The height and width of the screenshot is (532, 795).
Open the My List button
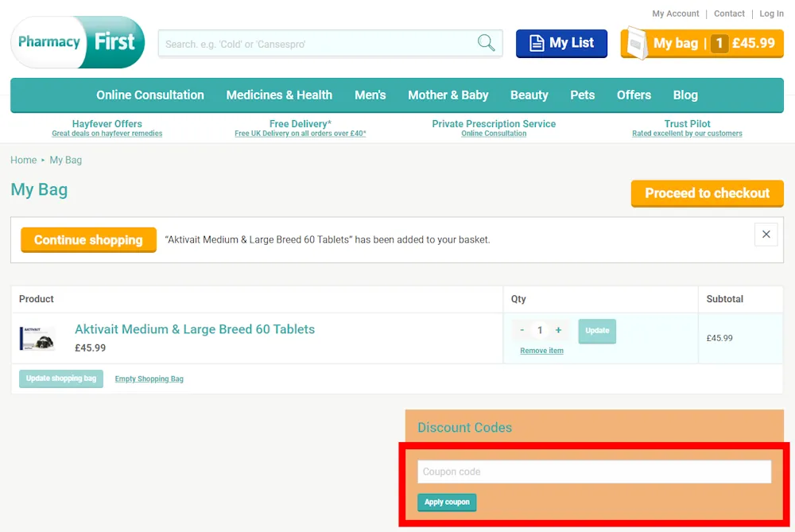pos(561,43)
